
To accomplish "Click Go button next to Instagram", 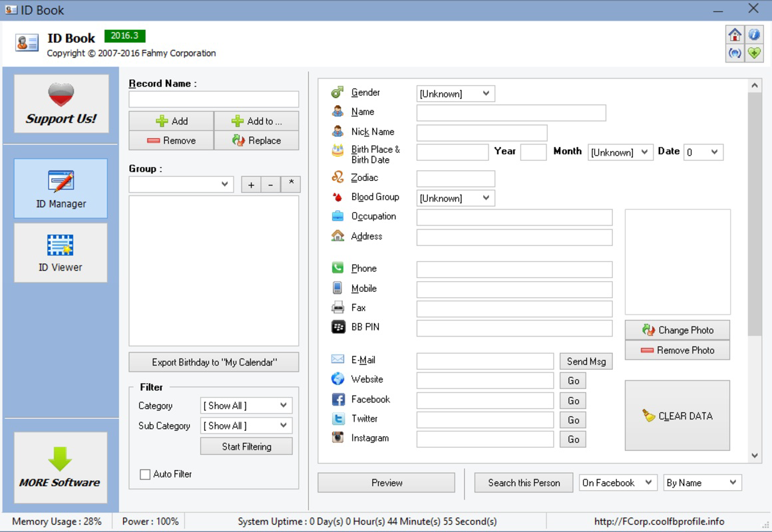I will (573, 439).
